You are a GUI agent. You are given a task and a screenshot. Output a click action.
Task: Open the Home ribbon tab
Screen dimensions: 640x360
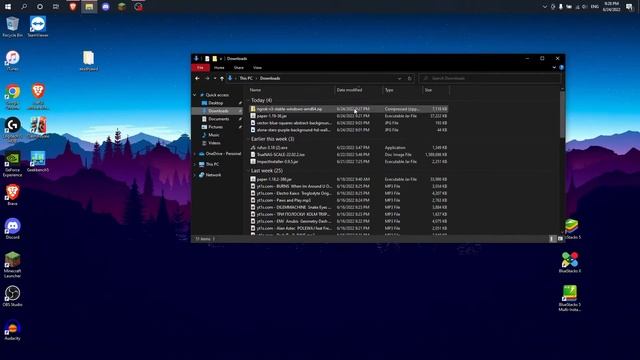point(219,68)
